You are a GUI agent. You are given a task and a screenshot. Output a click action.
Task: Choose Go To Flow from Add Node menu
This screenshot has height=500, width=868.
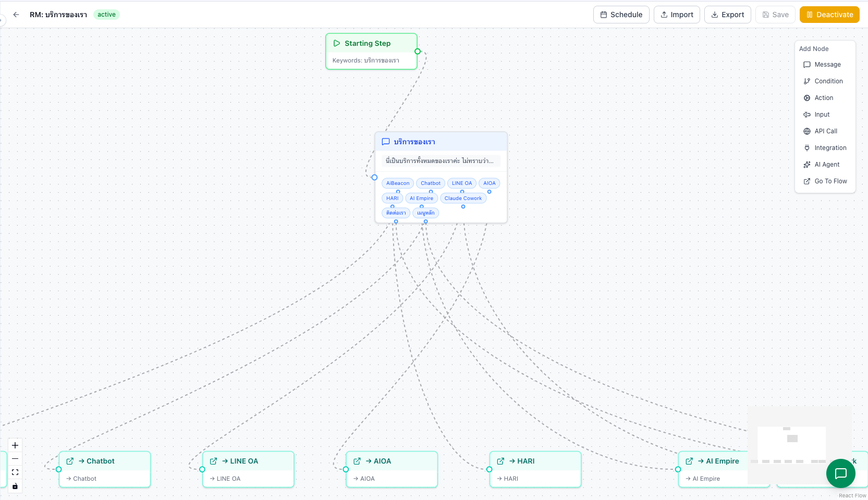click(829, 181)
